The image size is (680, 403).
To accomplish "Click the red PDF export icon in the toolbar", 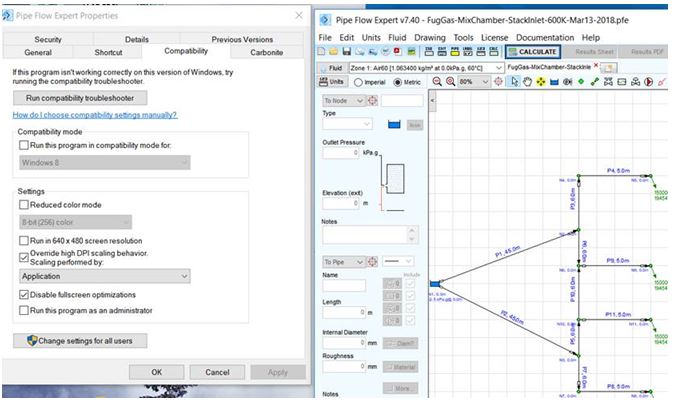I will pyautogui.click(x=398, y=52).
